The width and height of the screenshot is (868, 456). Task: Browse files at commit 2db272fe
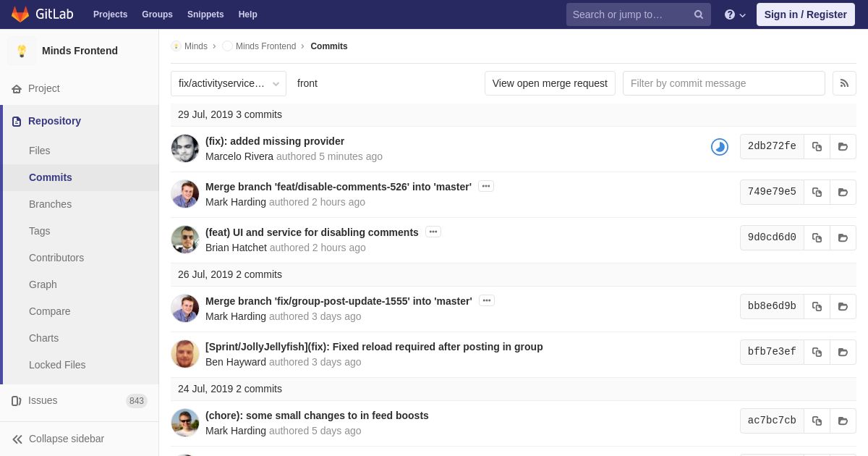[843, 146]
